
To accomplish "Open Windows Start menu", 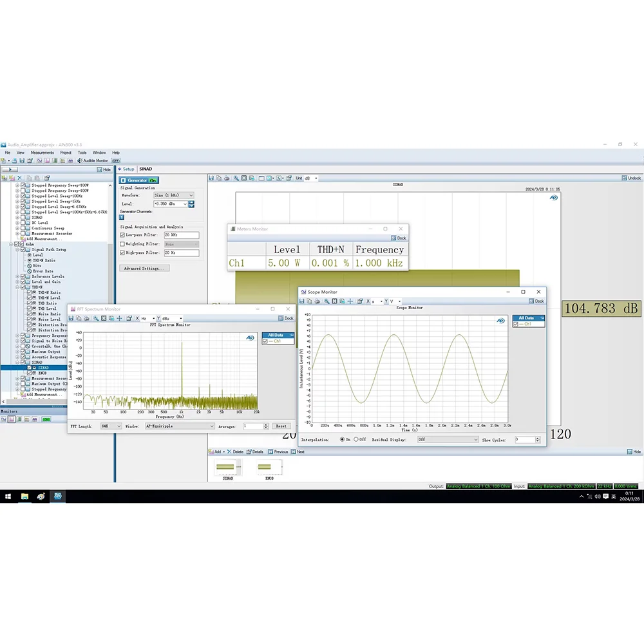I will point(8,497).
